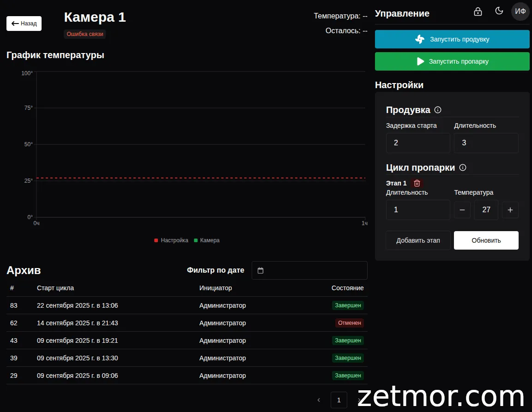Toggle dark mode with moon icon
Viewport: 532px width, 412px height.
(499, 11)
